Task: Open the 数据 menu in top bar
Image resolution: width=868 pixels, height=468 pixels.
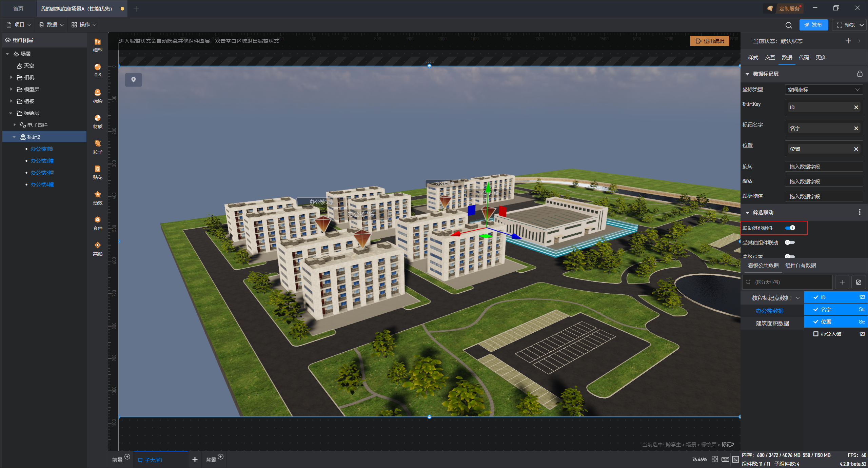Action: 52,25
